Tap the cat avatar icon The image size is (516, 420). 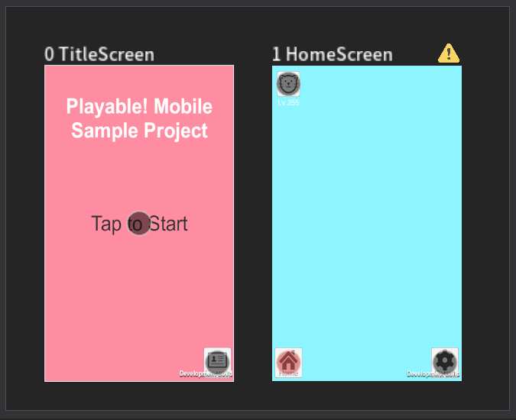(x=288, y=84)
